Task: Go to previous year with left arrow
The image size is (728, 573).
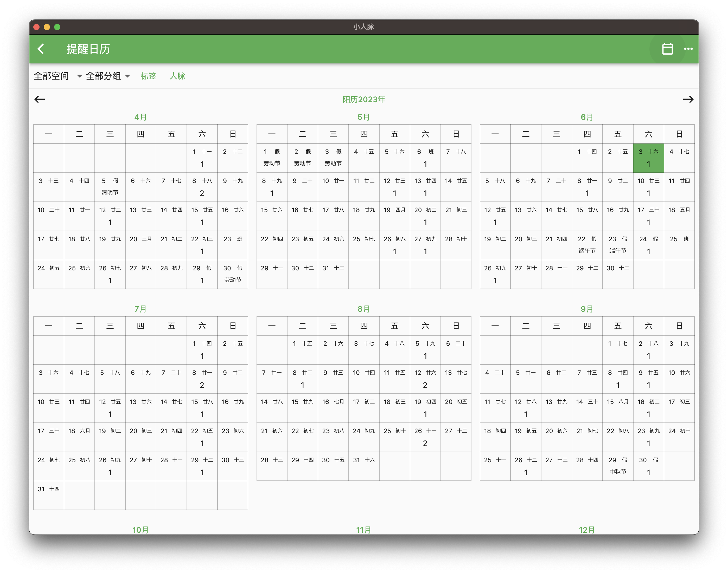Action: point(40,99)
